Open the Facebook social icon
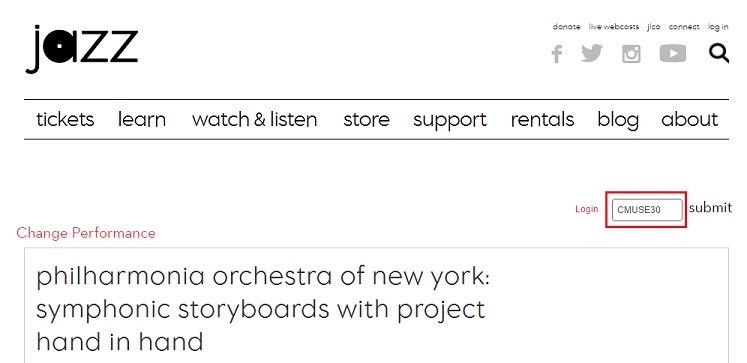Image resolution: width=747 pixels, height=363 pixels. click(556, 54)
